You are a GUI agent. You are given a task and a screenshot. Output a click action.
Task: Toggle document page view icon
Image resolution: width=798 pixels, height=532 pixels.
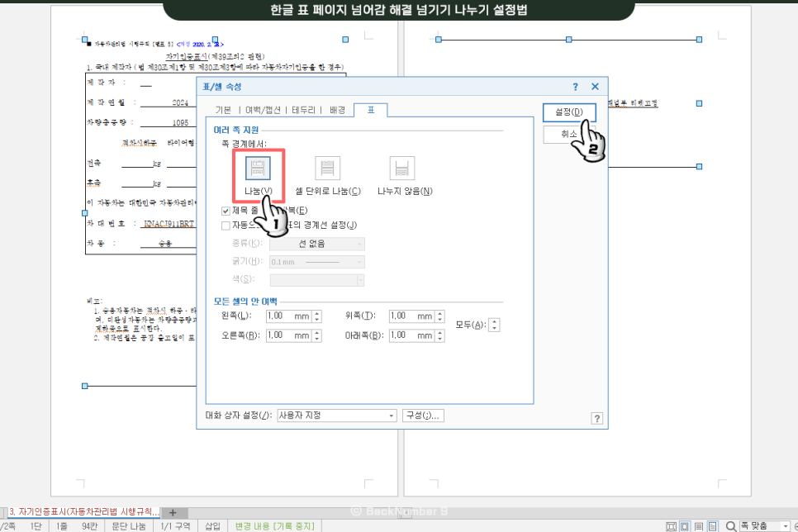point(712,526)
